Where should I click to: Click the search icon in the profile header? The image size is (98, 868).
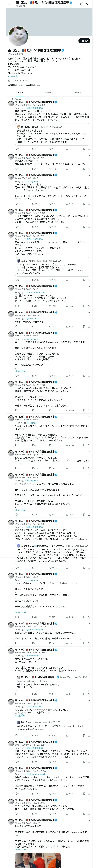[x=88, y=4]
